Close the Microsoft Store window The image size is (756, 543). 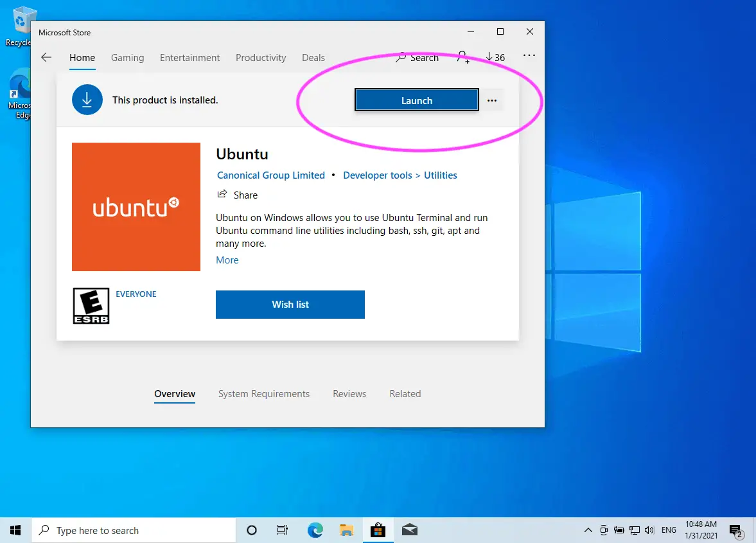(x=530, y=32)
